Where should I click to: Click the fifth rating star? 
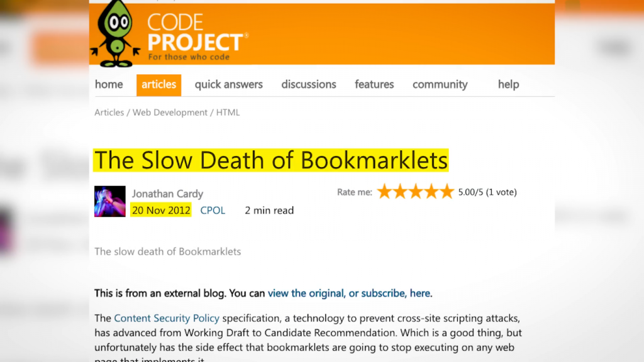[x=447, y=192]
